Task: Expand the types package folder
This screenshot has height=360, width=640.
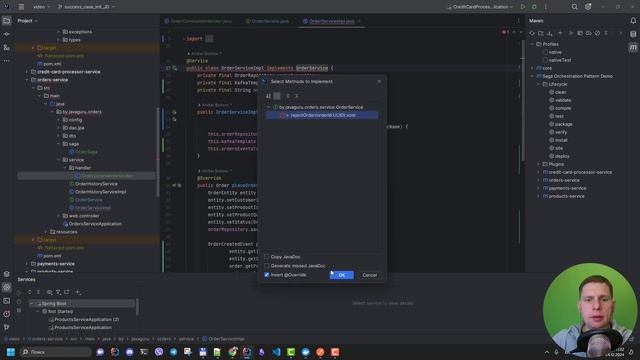Action: [x=58, y=40]
